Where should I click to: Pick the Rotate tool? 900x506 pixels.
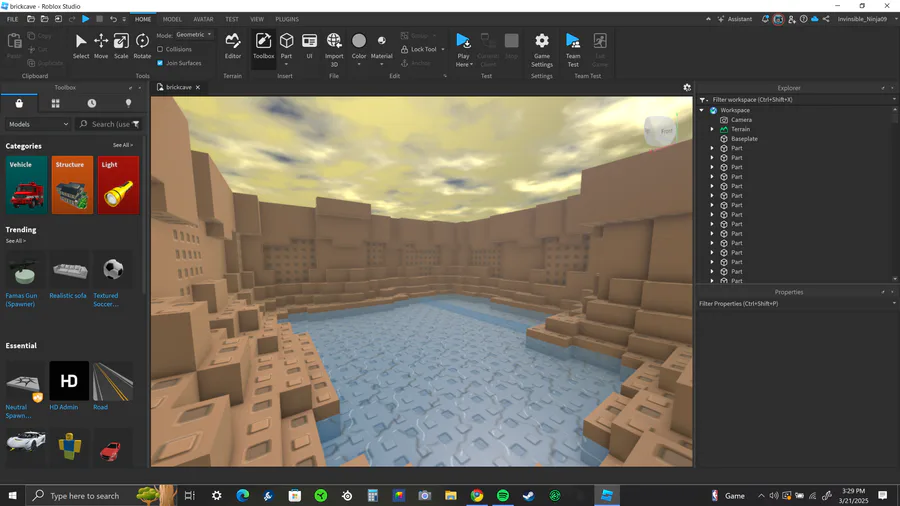tap(142, 46)
